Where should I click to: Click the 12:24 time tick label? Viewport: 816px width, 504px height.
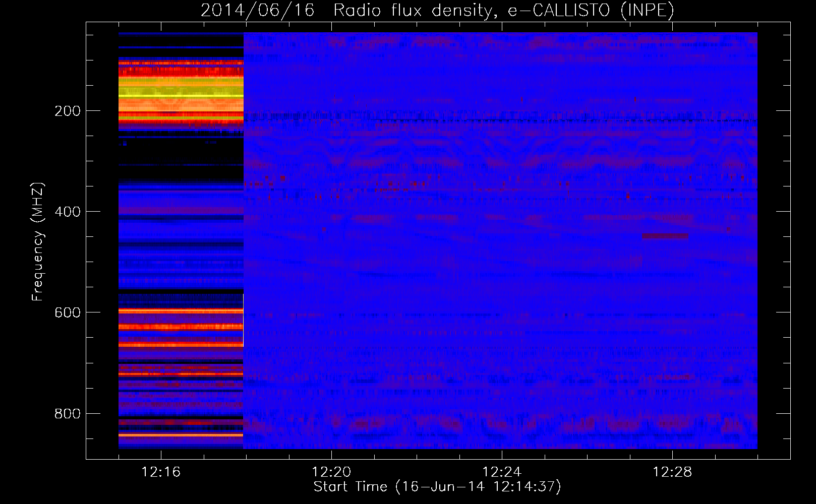pyautogui.click(x=502, y=472)
